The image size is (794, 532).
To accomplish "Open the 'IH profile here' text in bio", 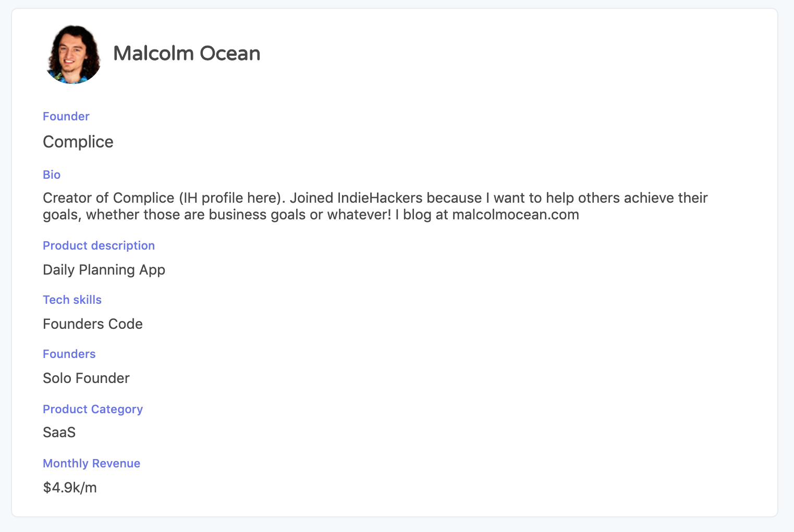I will click(x=230, y=198).
